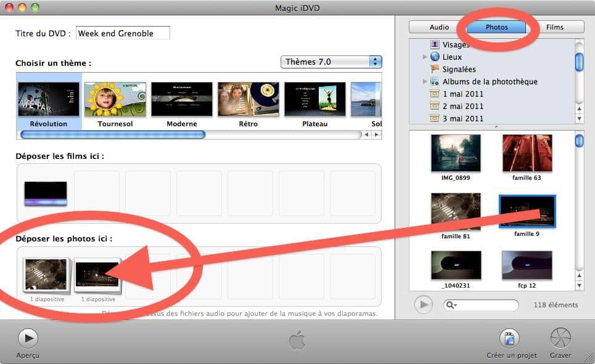
Task: Select the IMG_0899 photo
Action: tap(456, 153)
